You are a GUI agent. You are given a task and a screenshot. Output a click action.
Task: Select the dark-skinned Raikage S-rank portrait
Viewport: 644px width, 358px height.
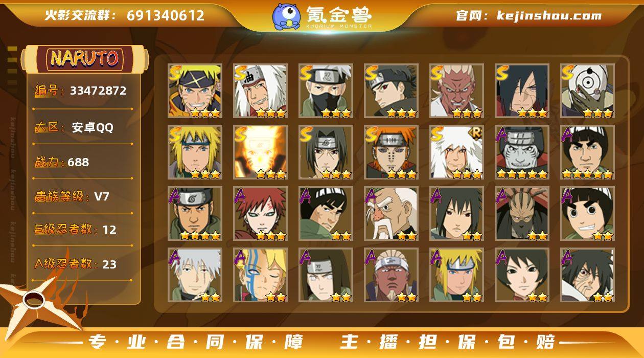point(457,91)
